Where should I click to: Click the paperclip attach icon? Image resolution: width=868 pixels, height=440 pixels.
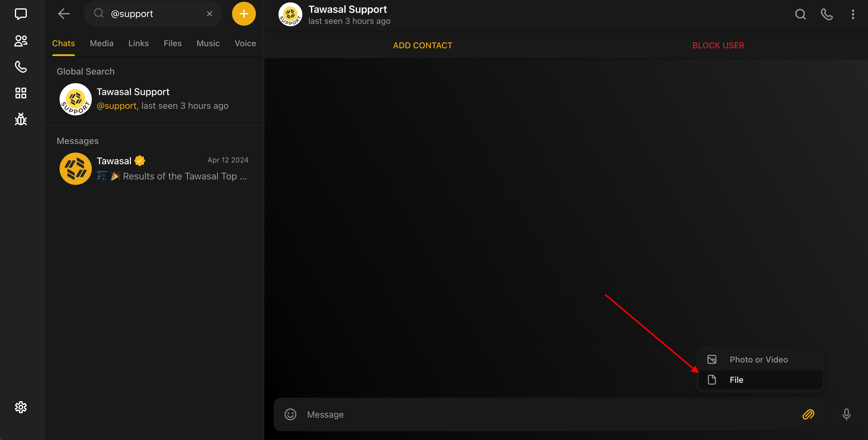808,414
